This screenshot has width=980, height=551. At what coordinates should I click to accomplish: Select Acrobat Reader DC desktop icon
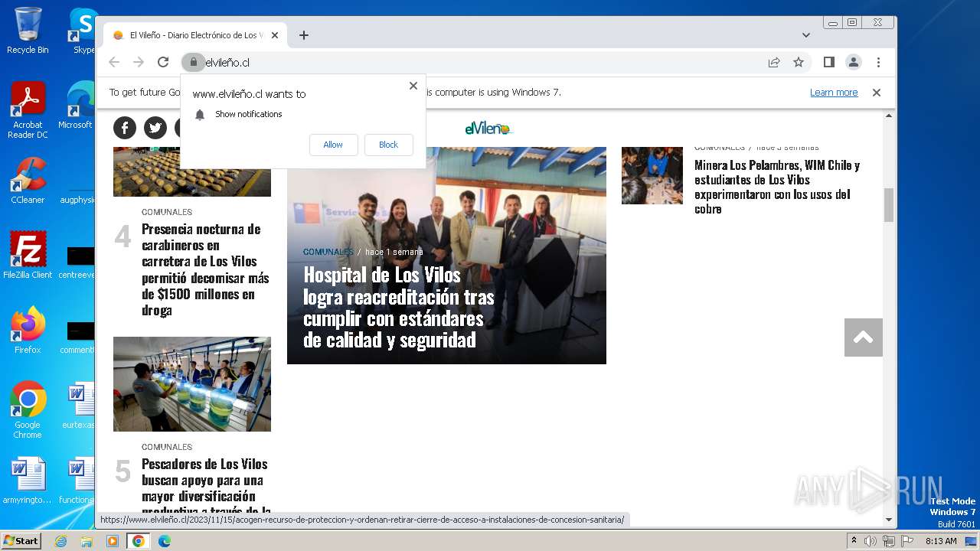click(x=28, y=110)
